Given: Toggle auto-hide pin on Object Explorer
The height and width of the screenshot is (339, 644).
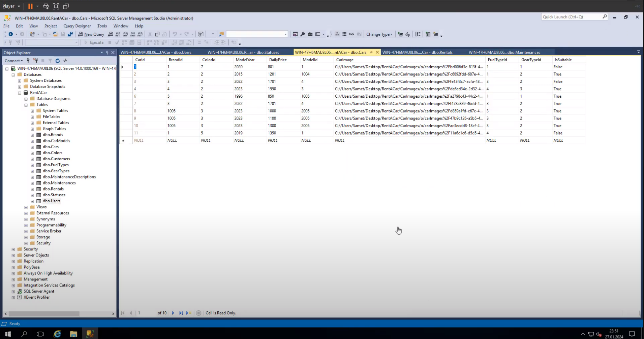Looking at the screenshot, I should (x=107, y=53).
